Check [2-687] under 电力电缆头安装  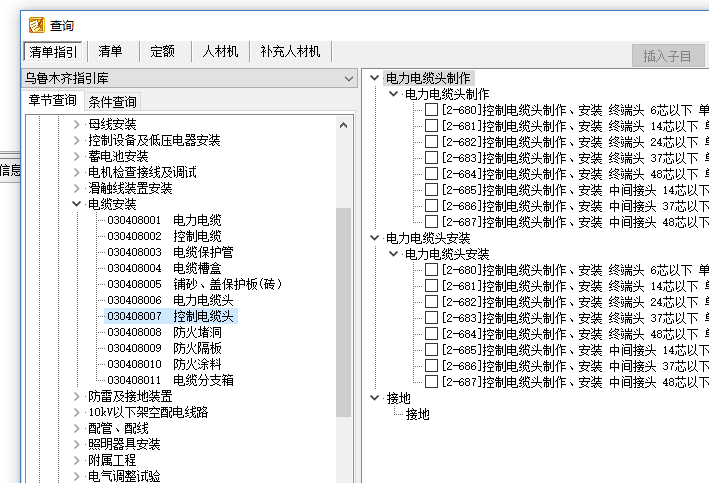point(432,382)
